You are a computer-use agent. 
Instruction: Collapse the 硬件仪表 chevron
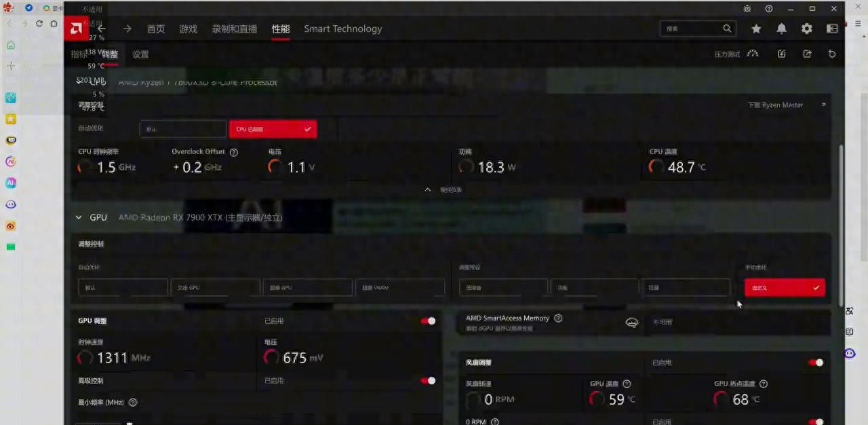pos(427,189)
